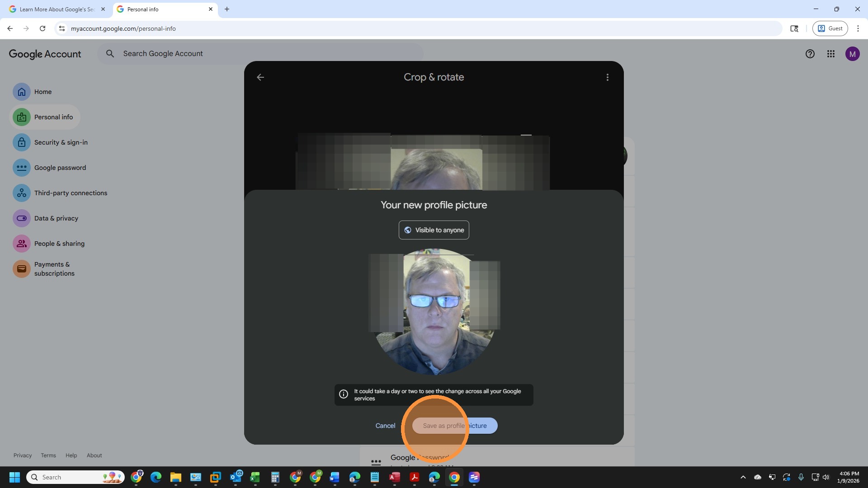Image resolution: width=868 pixels, height=488 pixels.
Task: Click back arrow in Crop & rotate dialog
Action: point(260,77)
